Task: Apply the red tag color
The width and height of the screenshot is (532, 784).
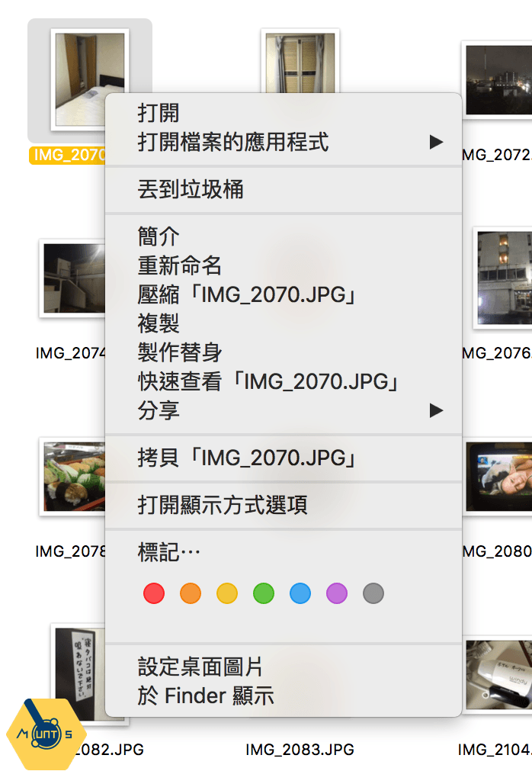Action: (154, 593)
